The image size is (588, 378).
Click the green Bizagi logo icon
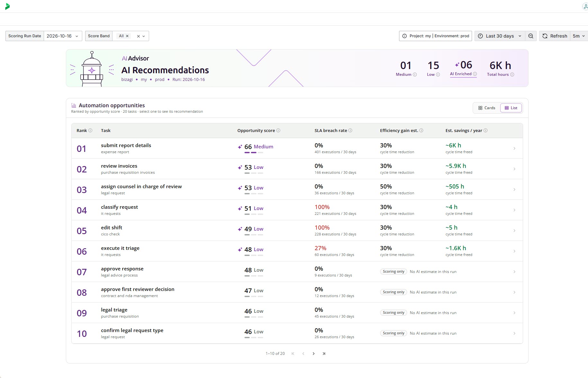(x=7, y=6)
